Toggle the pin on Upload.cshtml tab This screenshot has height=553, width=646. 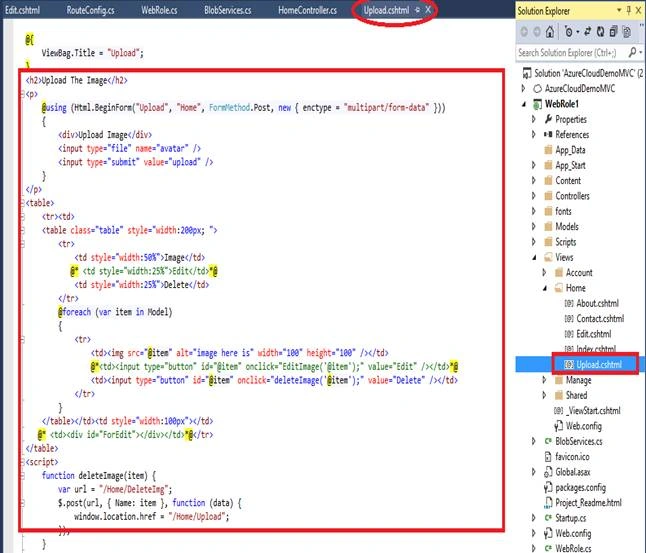coord(417,10)
